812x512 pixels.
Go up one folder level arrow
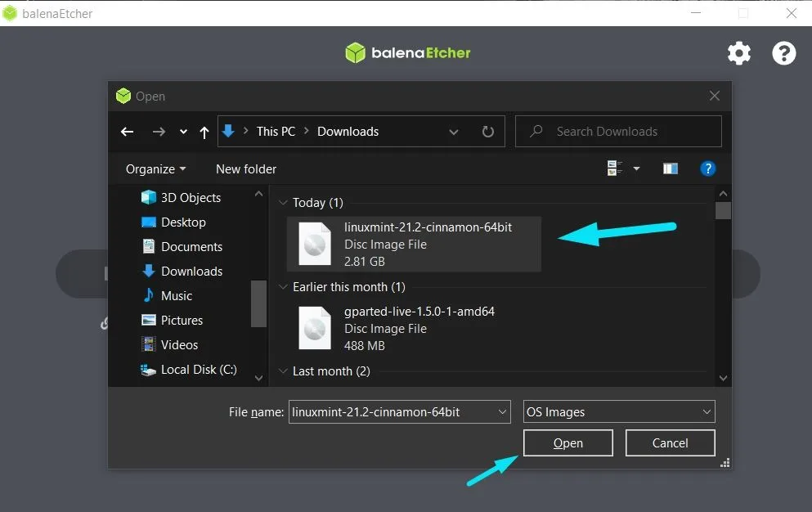click(204, 132)
